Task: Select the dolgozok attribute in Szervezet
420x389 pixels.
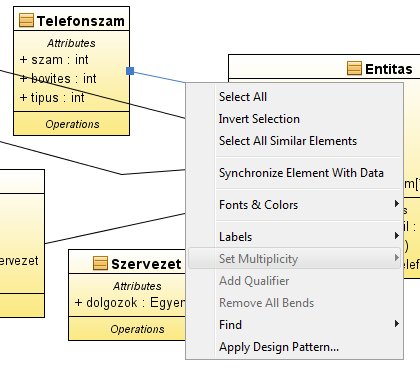Action: (x=130, y=303)
